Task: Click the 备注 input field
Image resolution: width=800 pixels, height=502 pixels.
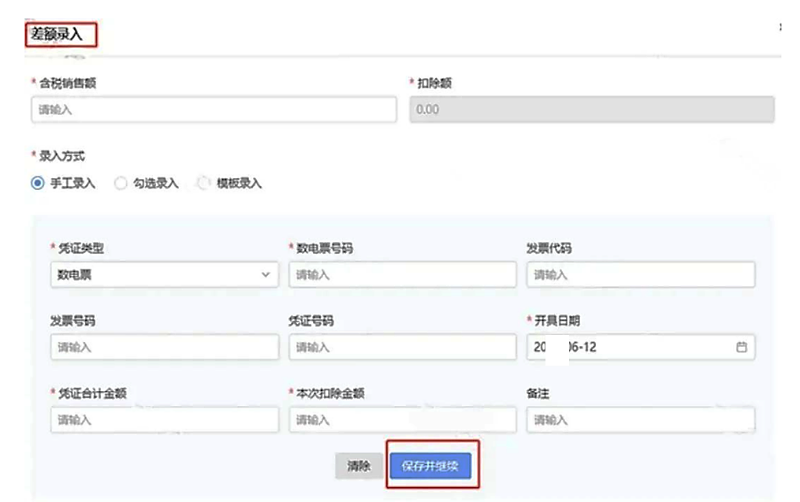Action: (640, 420)
